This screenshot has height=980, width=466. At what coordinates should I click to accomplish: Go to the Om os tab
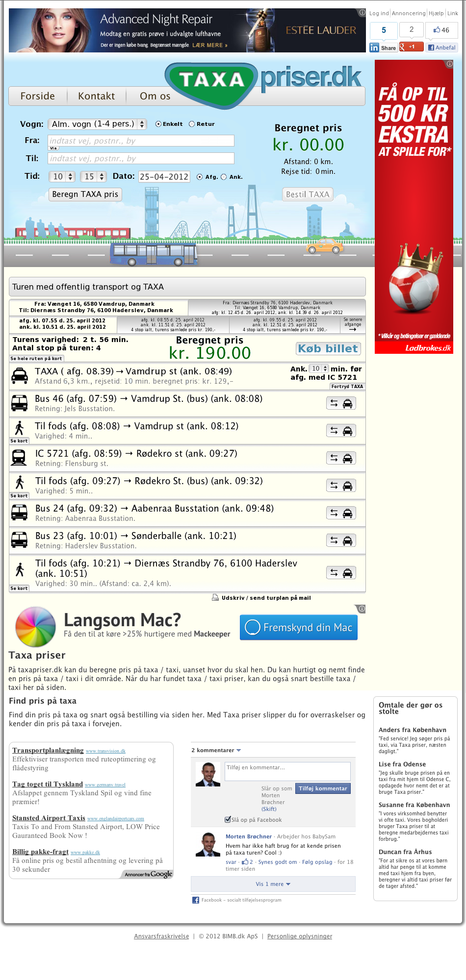click(155, 96)
